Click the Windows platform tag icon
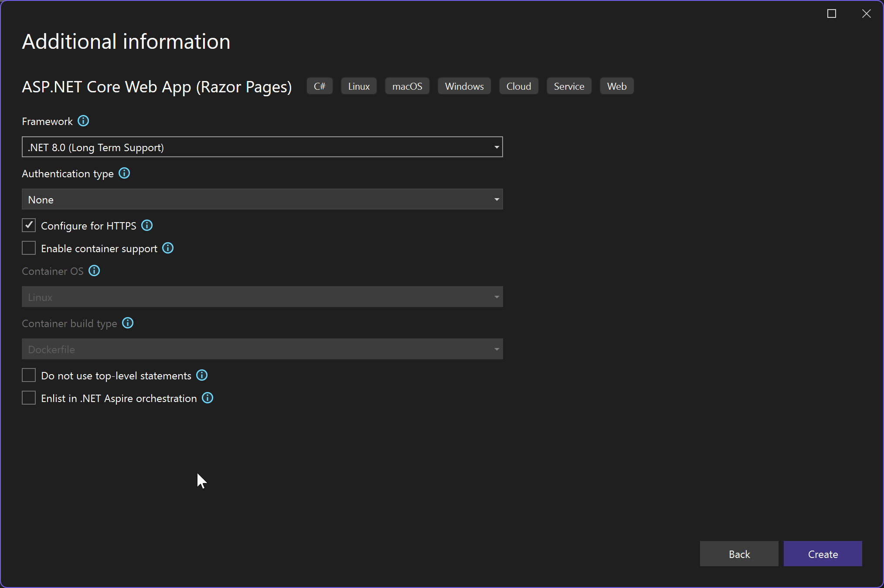The height and width of the screenshot is (588, 884). pyautogui.click(x=464, y=86)
